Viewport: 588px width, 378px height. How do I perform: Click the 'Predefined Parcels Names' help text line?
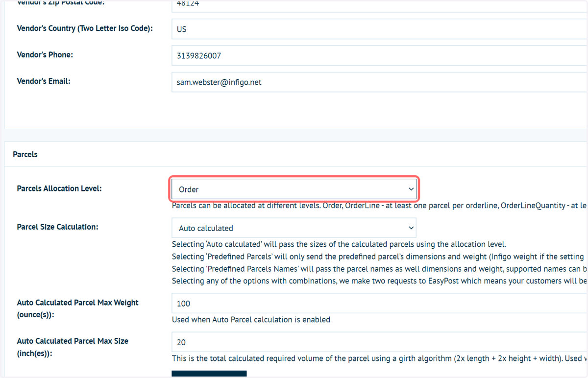pos(380,269)
